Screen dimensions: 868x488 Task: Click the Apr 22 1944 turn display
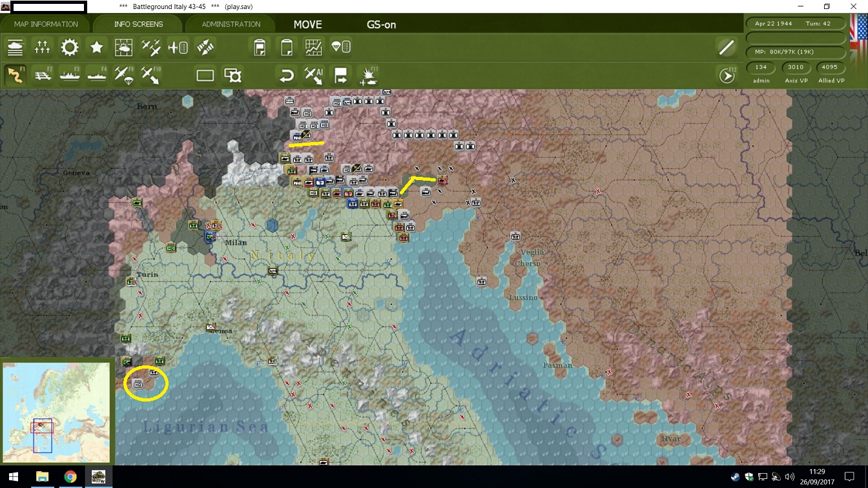(x=796, y=23)
